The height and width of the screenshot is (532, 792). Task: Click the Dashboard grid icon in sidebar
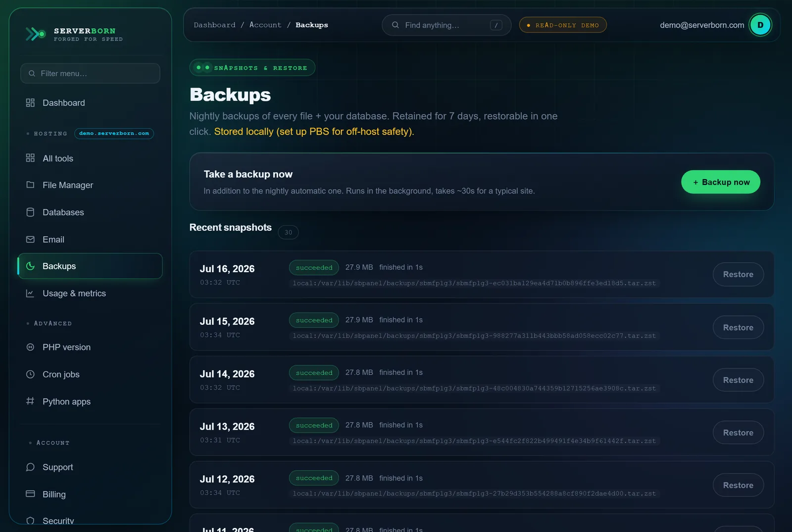(x=30, y=102)
